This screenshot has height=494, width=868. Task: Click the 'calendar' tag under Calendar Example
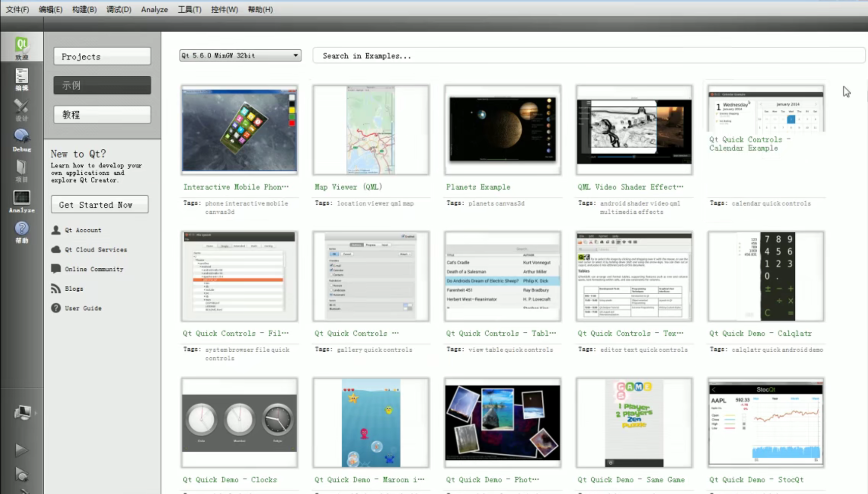[x=745, y=203]
